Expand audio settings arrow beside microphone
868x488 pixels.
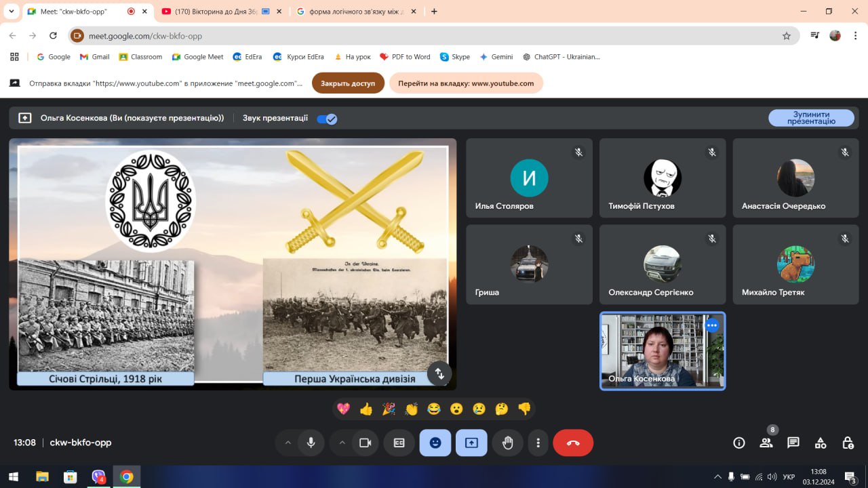point(288,443)
